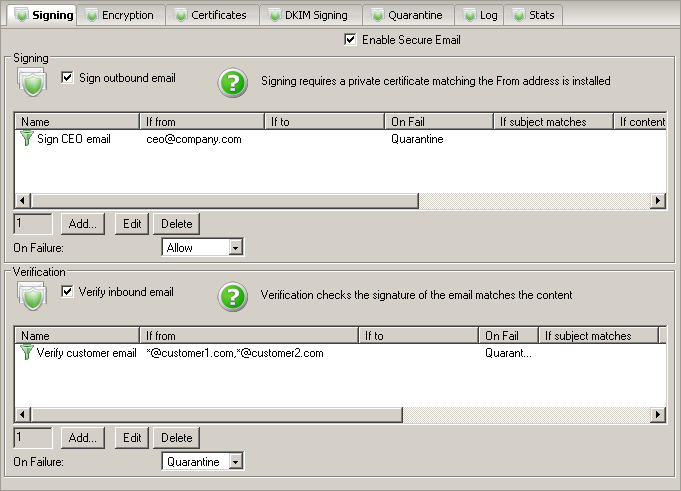Click the filter icon for Sign CEO email
Image resolution: width=681 pixels, height=491 pixels.
point(26,139)
